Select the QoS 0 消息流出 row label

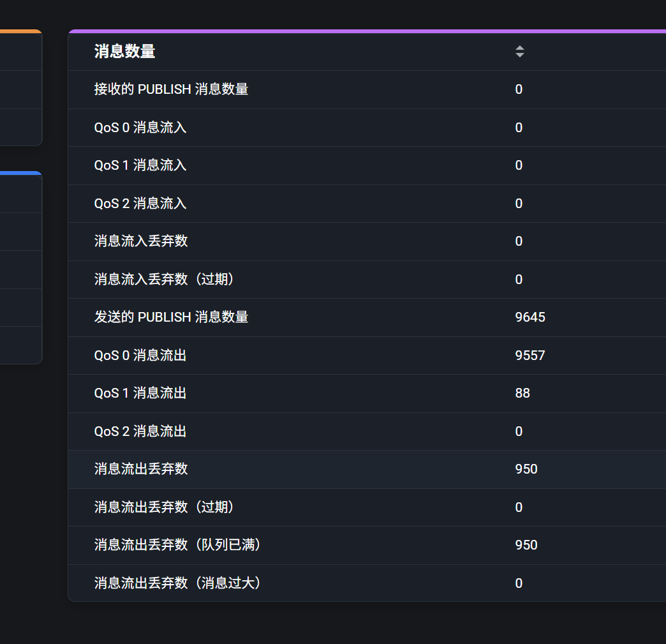pyautogui.click(x=140, y=356)
